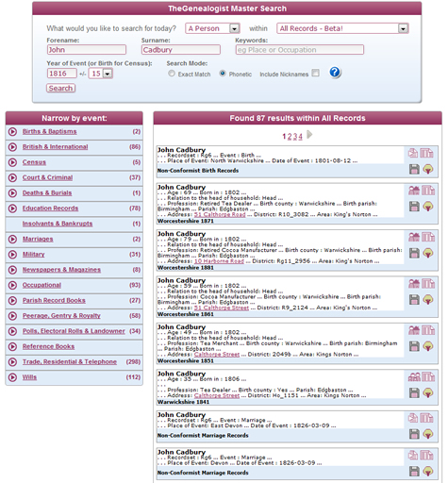Open the 51 Calthorpe Road address link
The height and width of the screenshot is (483, 448).
pos(220,215)
